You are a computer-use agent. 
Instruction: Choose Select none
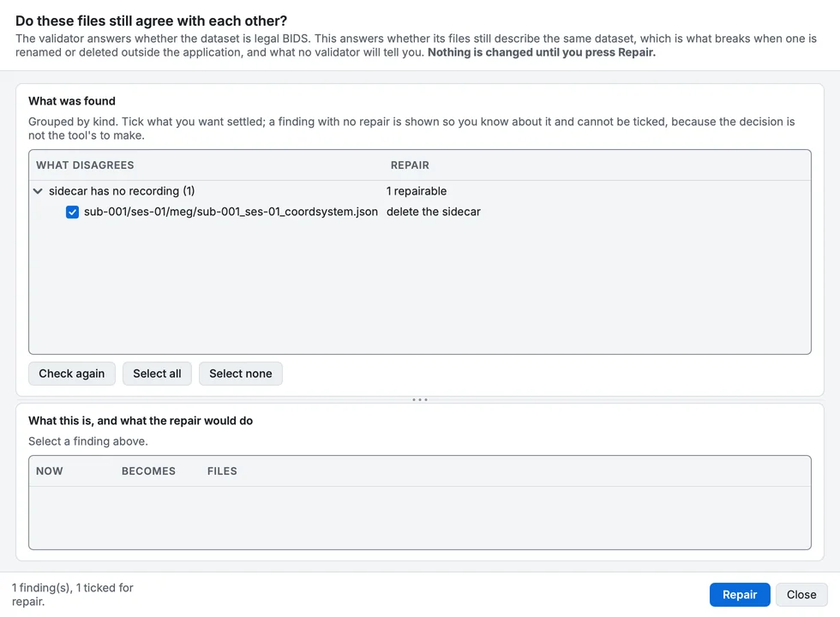click(241, 374)
